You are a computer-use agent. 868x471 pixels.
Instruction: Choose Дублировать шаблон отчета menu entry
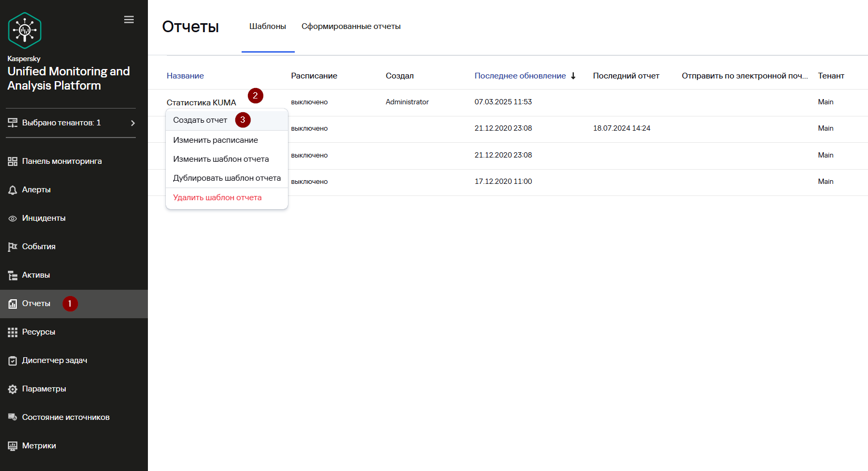[227, 178]
